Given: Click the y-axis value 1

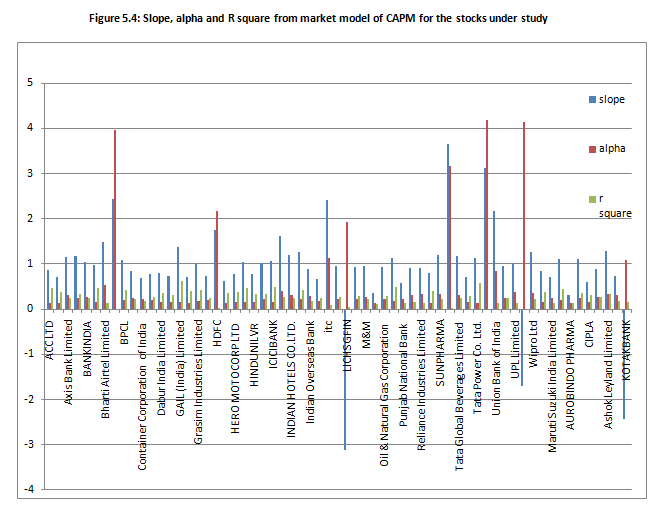Looking at the screenshot, I should tap(30, 263).
